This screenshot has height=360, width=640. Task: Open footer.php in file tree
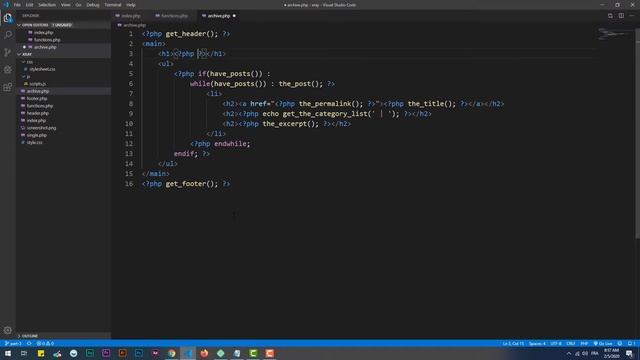[37, 98]
